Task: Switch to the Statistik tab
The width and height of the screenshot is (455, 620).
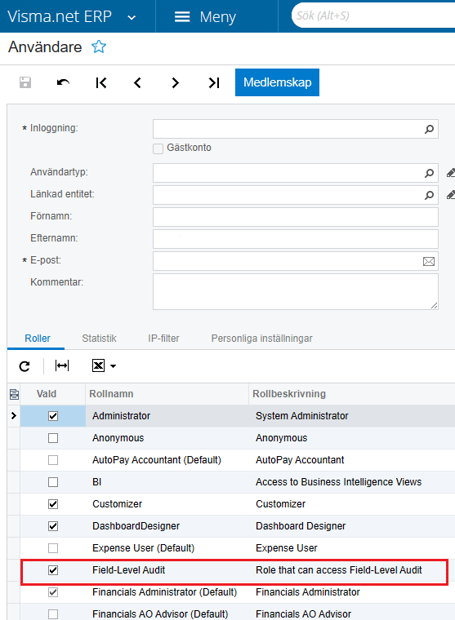Action: pyautogui.click(x=99, y=338)
